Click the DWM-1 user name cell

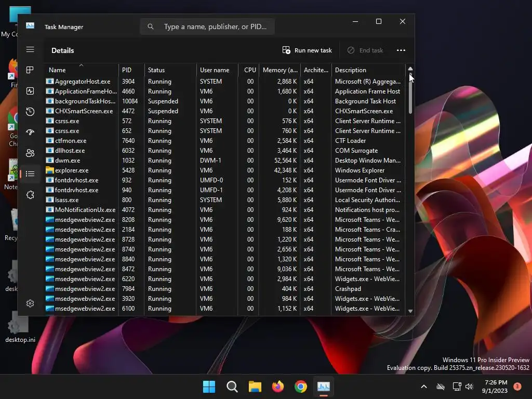pyautogui.click(x=210, y=160)
